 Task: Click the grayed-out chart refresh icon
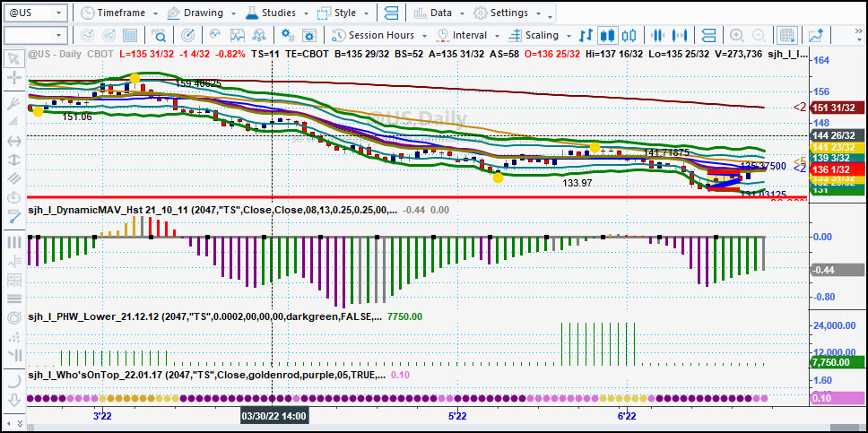[88, 36]
